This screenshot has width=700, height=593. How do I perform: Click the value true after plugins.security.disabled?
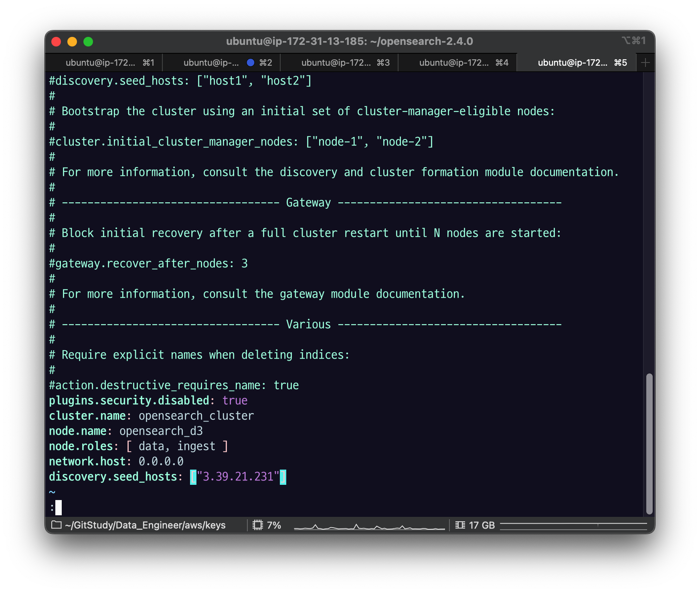point(235,400)
